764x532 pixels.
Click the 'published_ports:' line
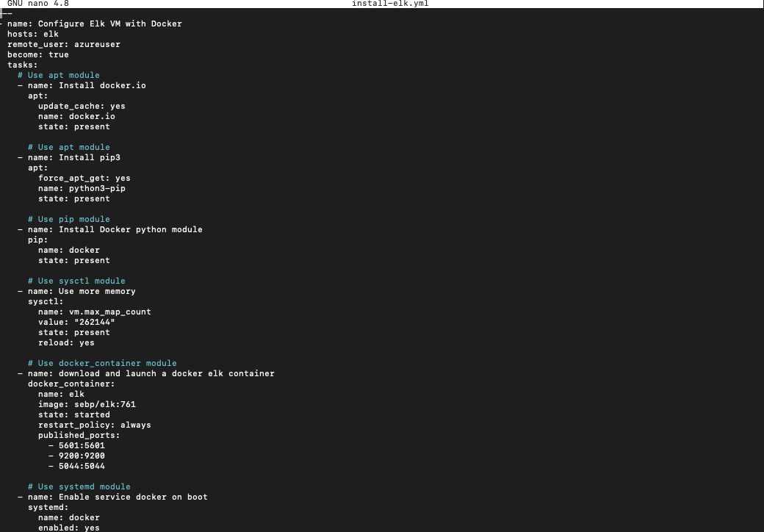click(79, 436)
